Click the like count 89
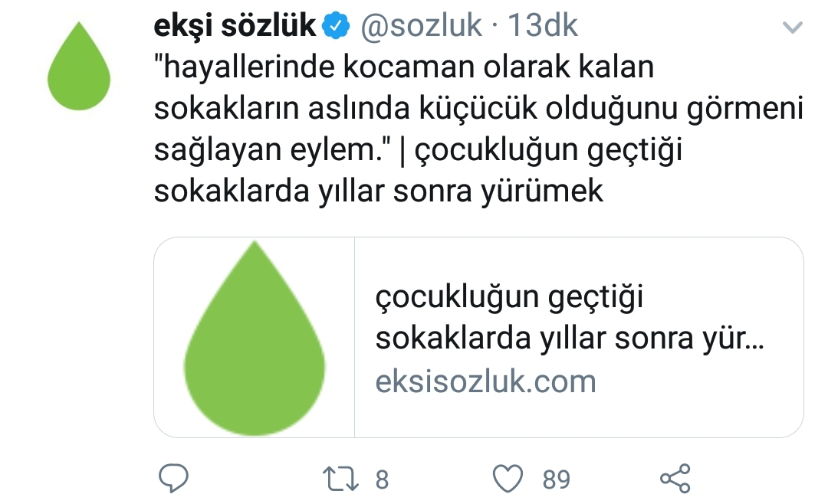 point(556,479)
